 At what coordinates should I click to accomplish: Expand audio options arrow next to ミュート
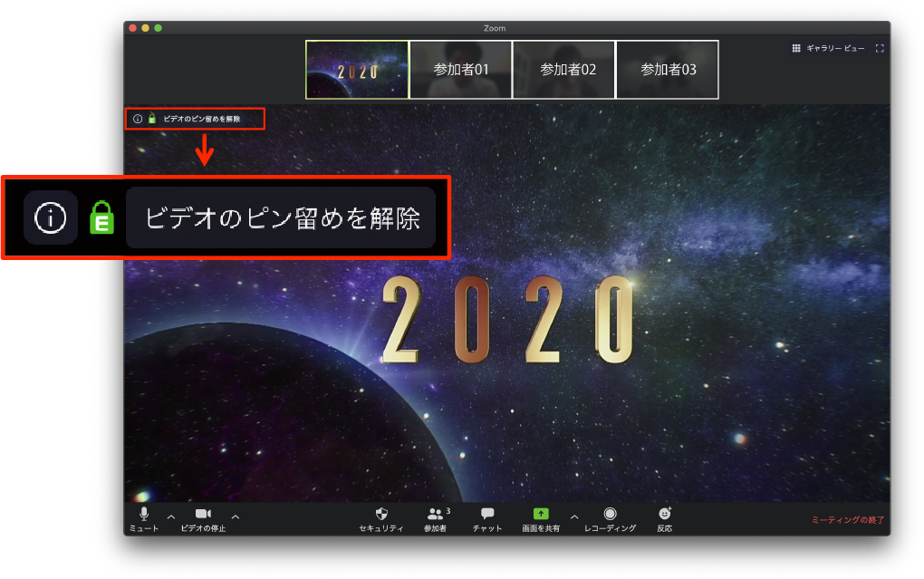click(x=171, y=516)
